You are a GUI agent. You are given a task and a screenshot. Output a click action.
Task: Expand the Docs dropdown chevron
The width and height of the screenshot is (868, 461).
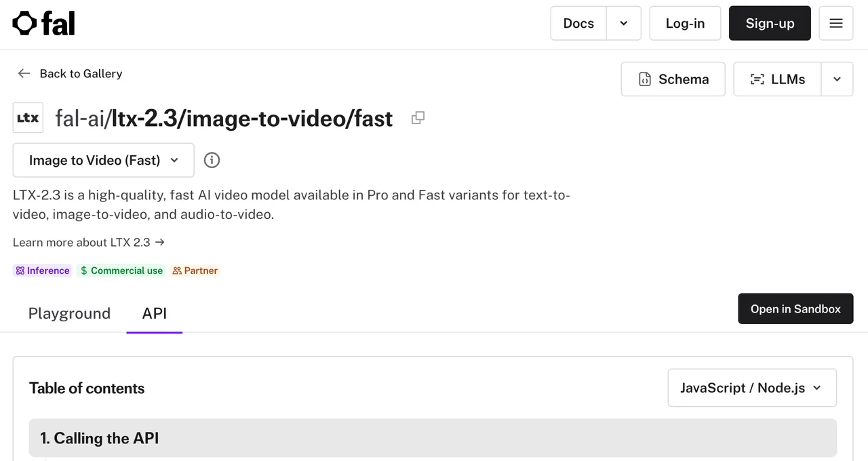tap(624, 23)
